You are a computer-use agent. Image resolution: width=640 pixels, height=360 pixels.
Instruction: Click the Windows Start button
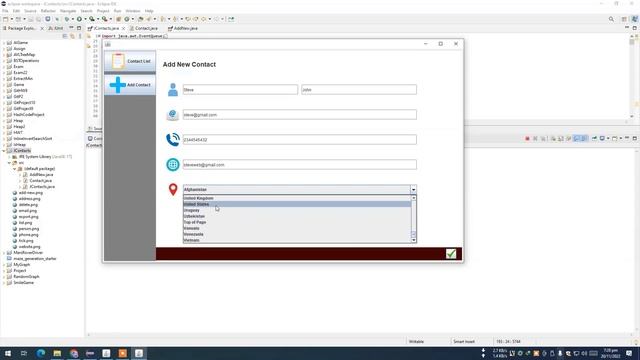pyautogui.click(x=8, y=353)
